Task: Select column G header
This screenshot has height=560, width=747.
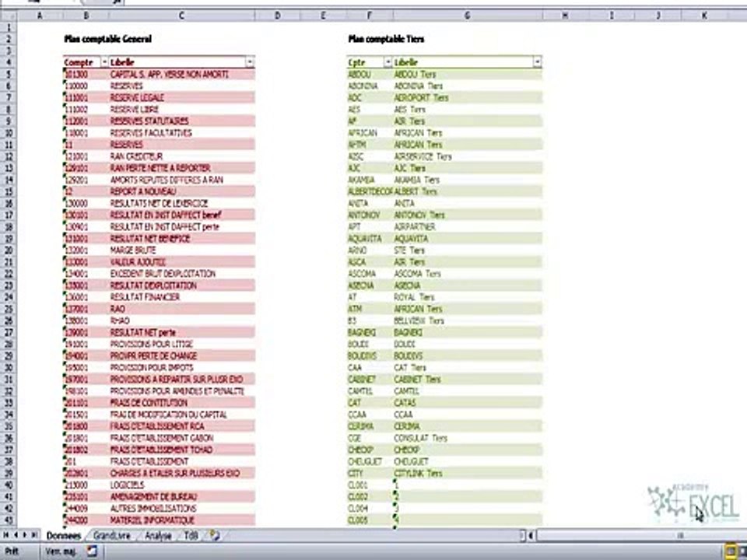Action: (x=468, y=16)
